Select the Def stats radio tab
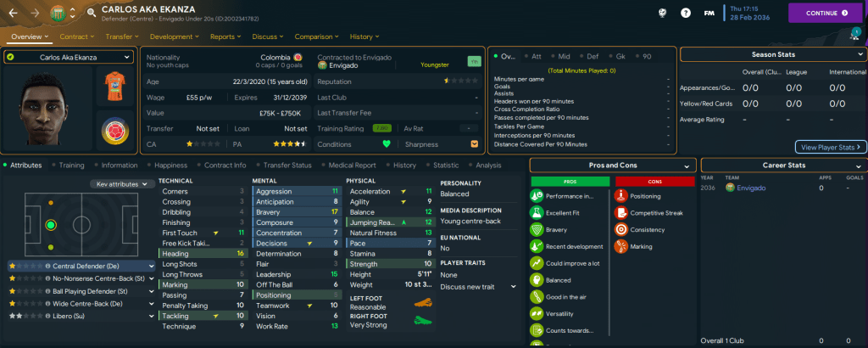The height and width of the screenshot is (348, 868). [590, 56]
